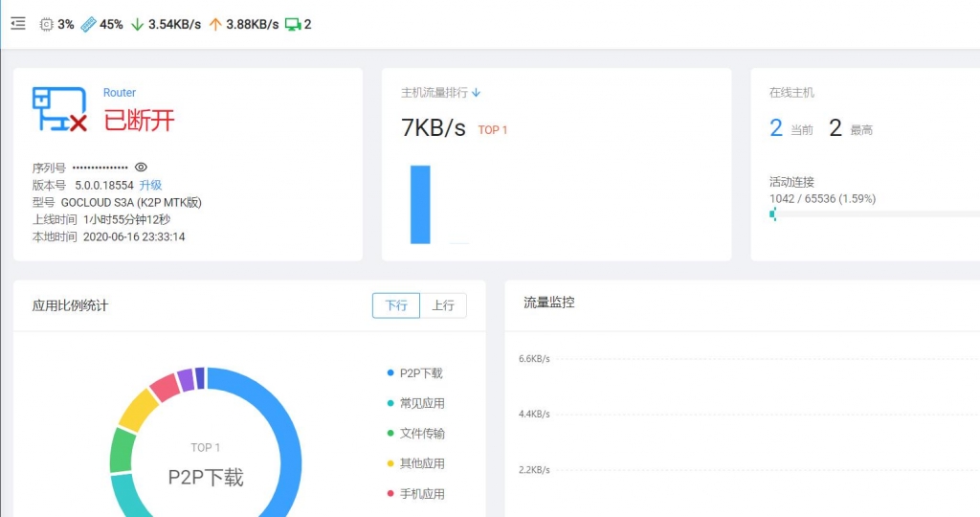Click the green download speed arrow

(137, 24)
